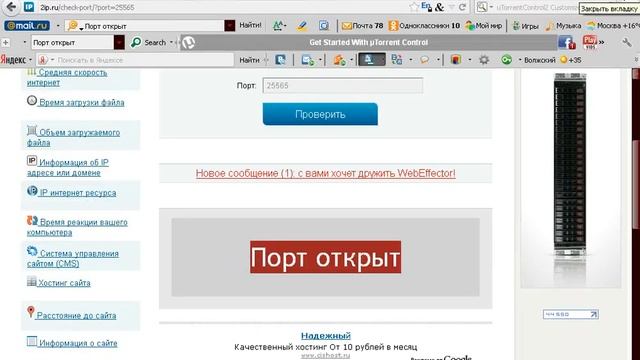
Task: Open the gear settings icon in Yandex toolbar
Action: [484, 60]
